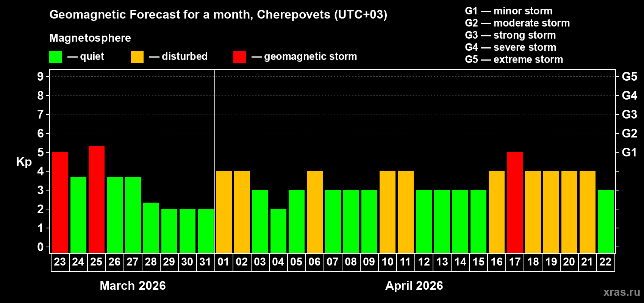Click the green bar for March 31
The height and width of the screenshot is (303, 644).
(206, 231)
